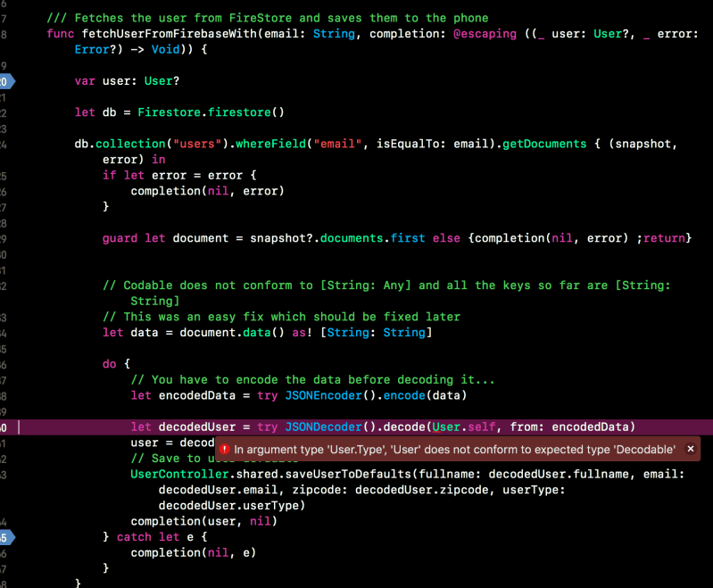This screenshot has height=588, width=713.
Task: Click the 'encodedData' variable declaration
Action: [197, 395]
